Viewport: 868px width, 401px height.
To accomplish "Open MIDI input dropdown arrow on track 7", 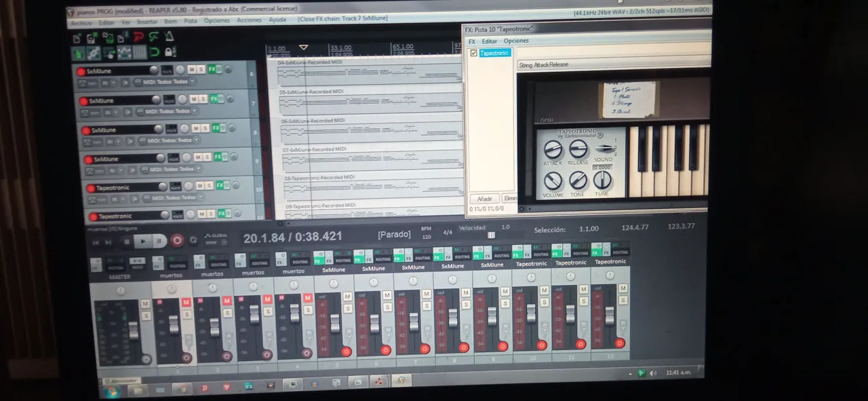I will click(195, 111).
